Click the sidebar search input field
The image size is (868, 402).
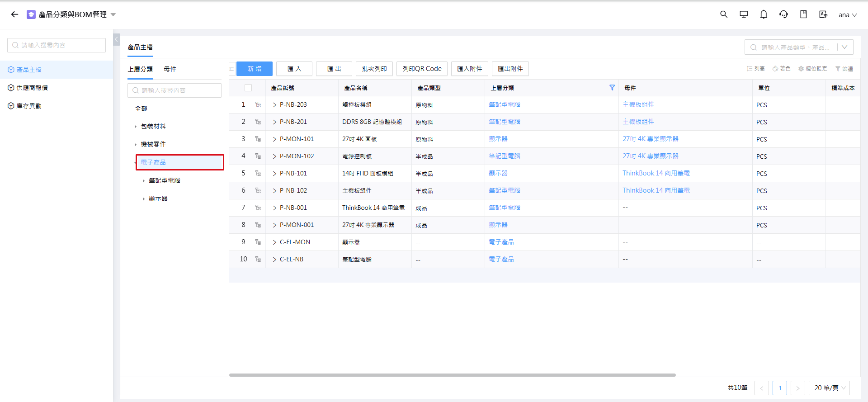[57, 45]
